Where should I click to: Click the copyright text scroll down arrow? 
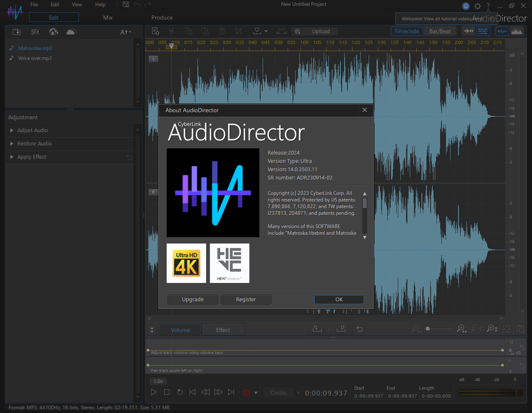365,237
